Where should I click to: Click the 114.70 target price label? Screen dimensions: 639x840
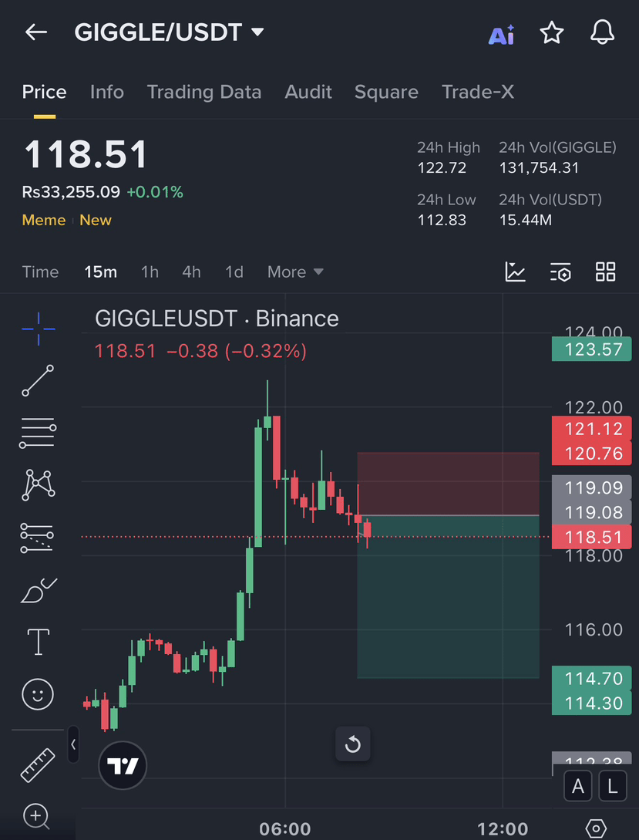coord(591,678)
